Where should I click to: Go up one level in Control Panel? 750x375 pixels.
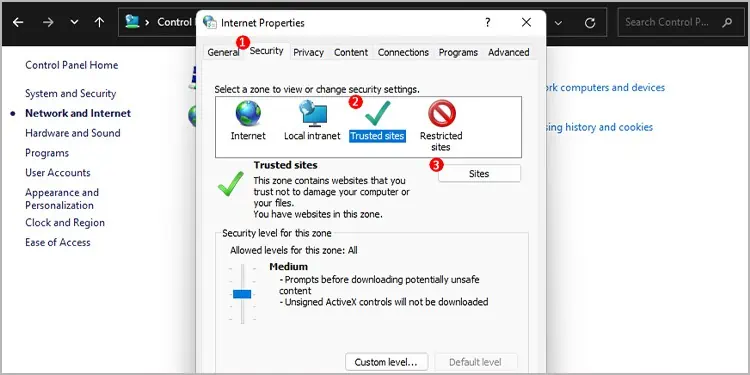99,22
